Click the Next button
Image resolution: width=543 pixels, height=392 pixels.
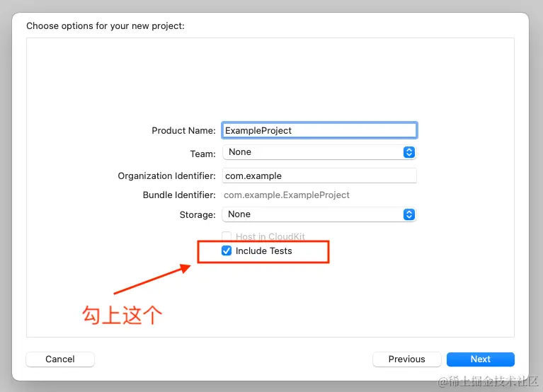click(x=480, y=359)
